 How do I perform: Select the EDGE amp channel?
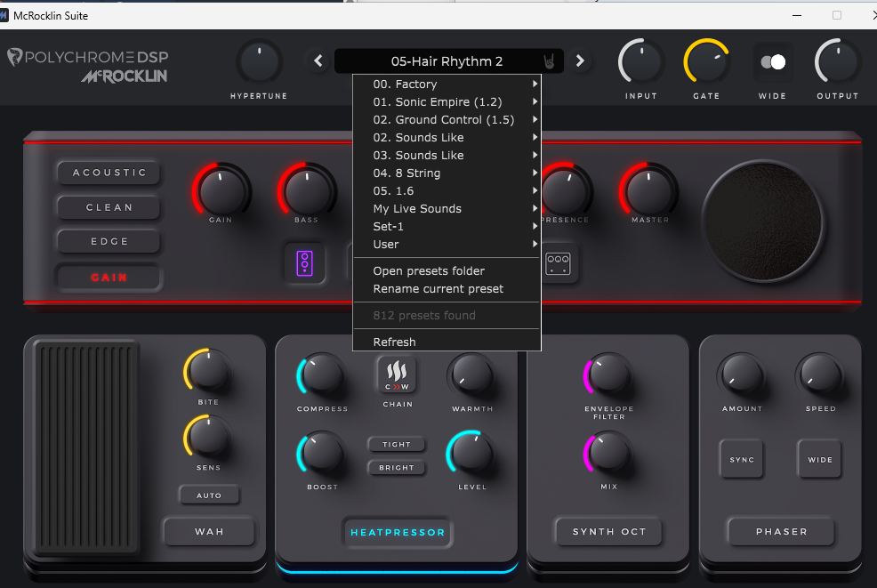(x=109, y=242)
